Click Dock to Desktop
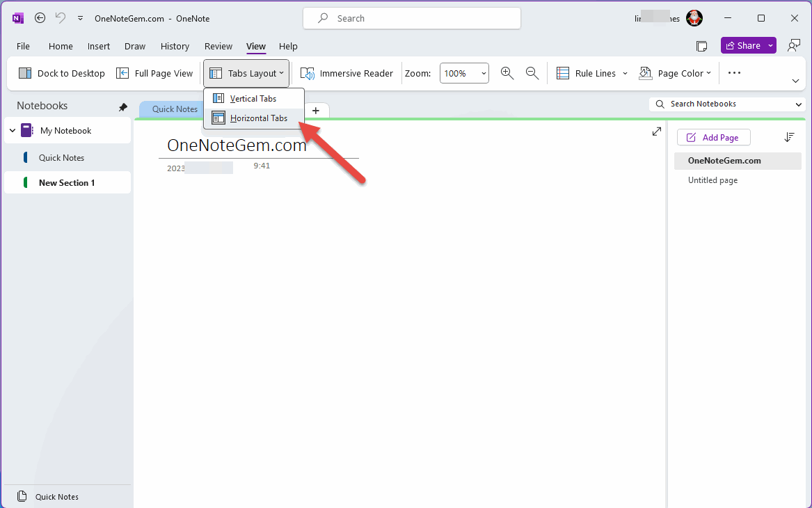 [x=62, y=73]
